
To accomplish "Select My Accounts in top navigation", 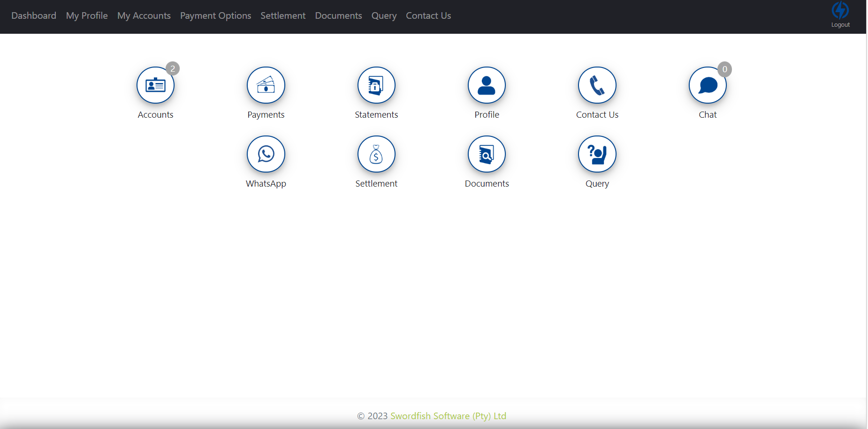I will 144,15.
